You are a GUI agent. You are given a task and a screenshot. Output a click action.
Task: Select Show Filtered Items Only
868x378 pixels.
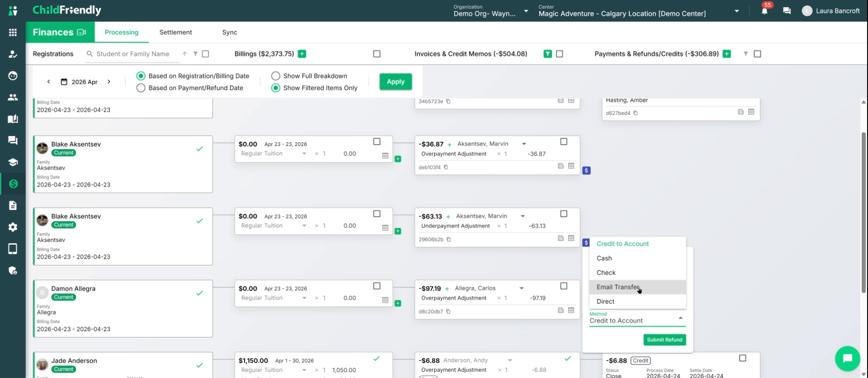click(276, 88)
